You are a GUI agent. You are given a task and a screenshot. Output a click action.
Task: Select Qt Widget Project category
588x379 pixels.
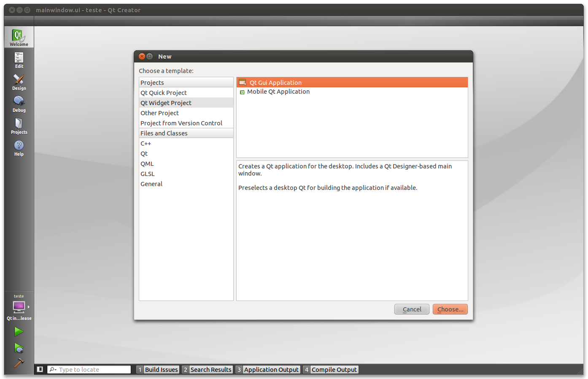pyautogui.click(x=186, y=103)
